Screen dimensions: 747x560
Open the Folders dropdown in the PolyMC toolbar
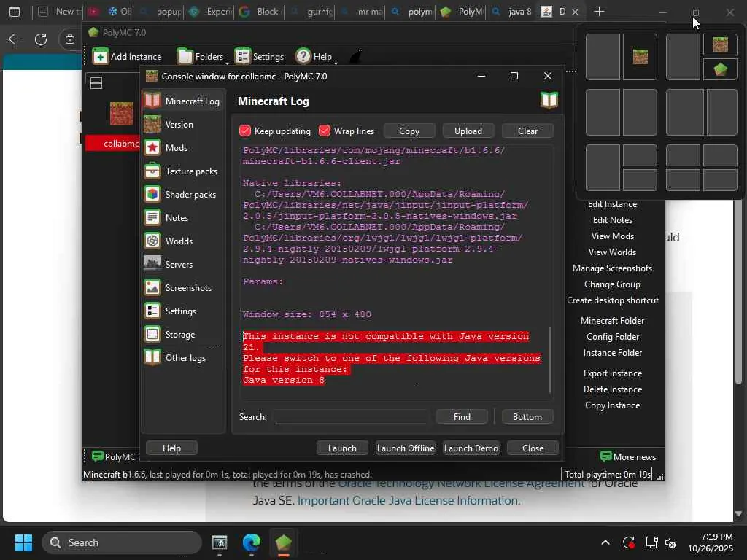click(x=202, y=57)
